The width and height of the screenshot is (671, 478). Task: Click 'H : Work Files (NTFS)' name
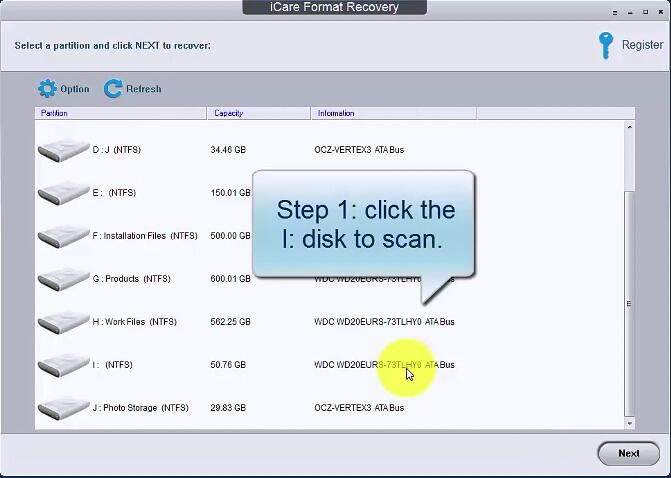point(134,322)
